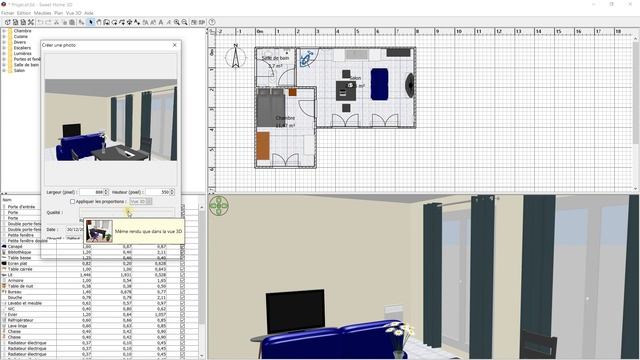Expand the Portes et fenêtres catalog folder
The image size is (640, 360).
[4, 59]
